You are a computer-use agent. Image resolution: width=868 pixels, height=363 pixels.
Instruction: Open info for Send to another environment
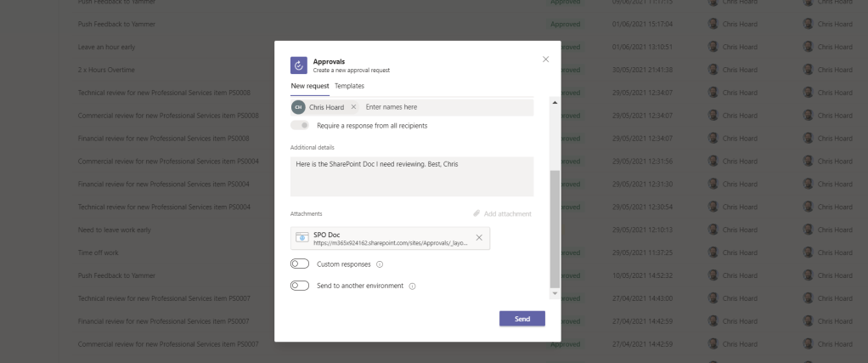pyautogui.click(x=412, y=286)
